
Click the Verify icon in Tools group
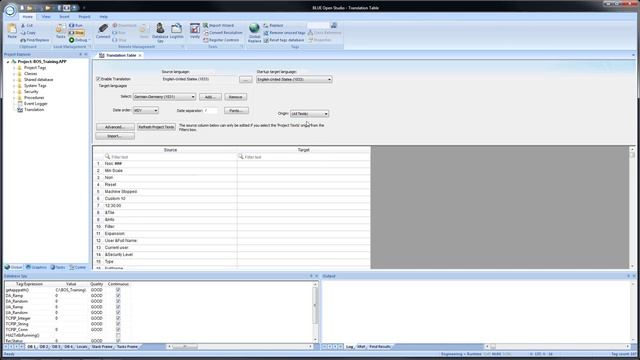[x=195, y=29]
